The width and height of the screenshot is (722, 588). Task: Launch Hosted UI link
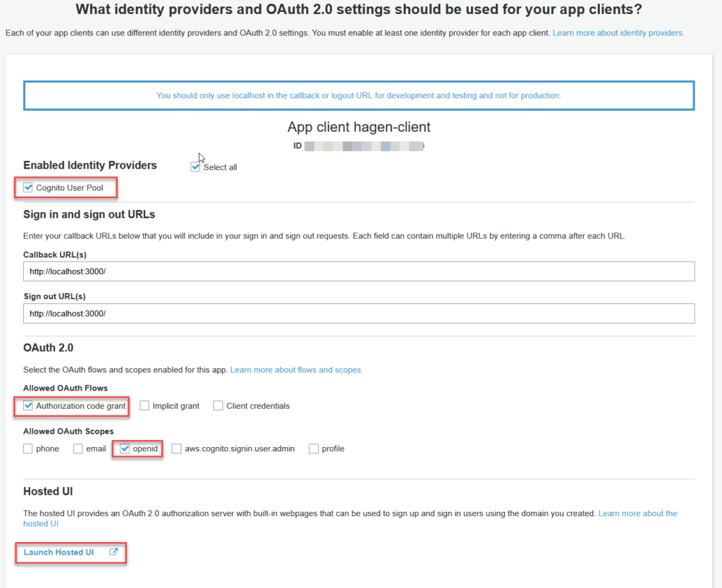coord(59,552)
